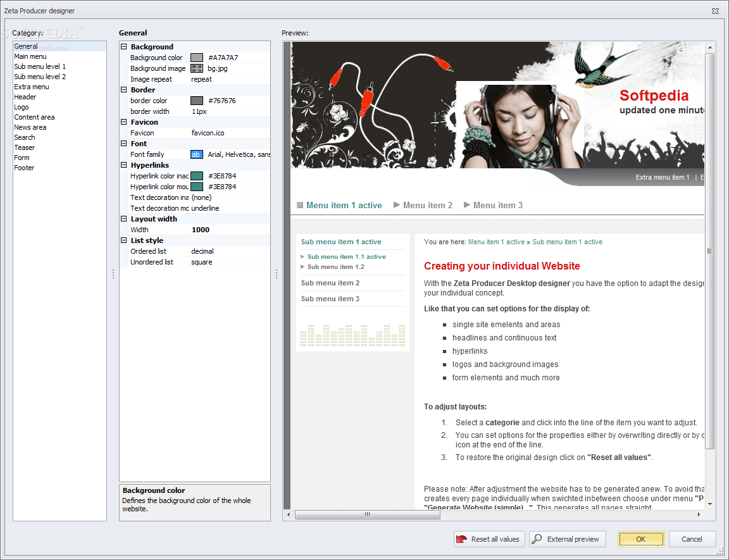Select Sub menu level 1 category
This screenshot has height=560, width=729.
point(59,66)
